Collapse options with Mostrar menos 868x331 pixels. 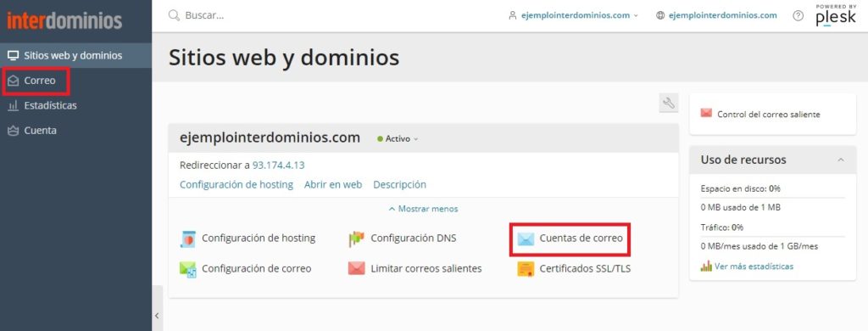(424, 209)
